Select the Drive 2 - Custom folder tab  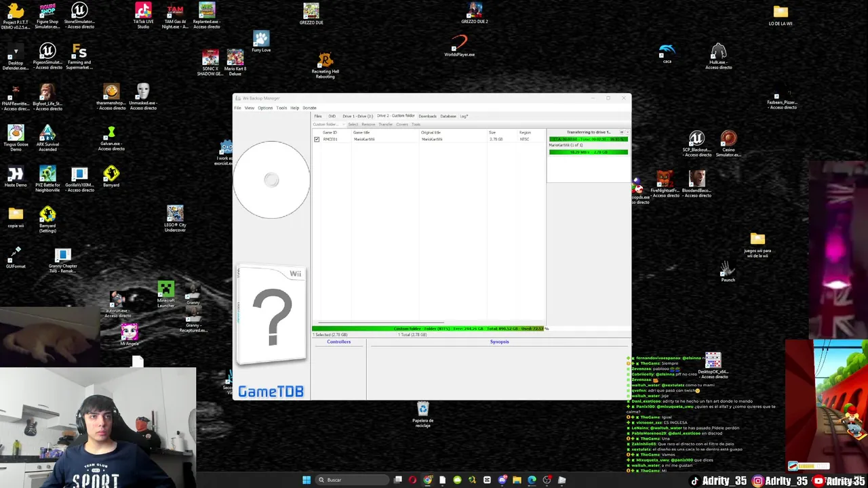395,116
